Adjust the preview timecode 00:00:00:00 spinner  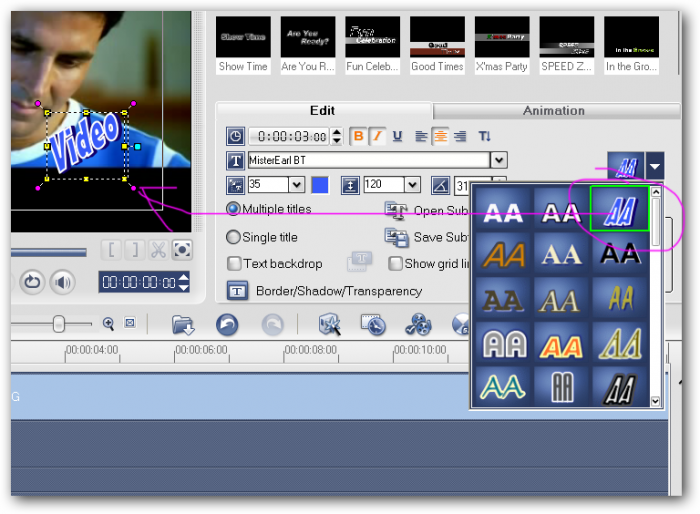183,282
